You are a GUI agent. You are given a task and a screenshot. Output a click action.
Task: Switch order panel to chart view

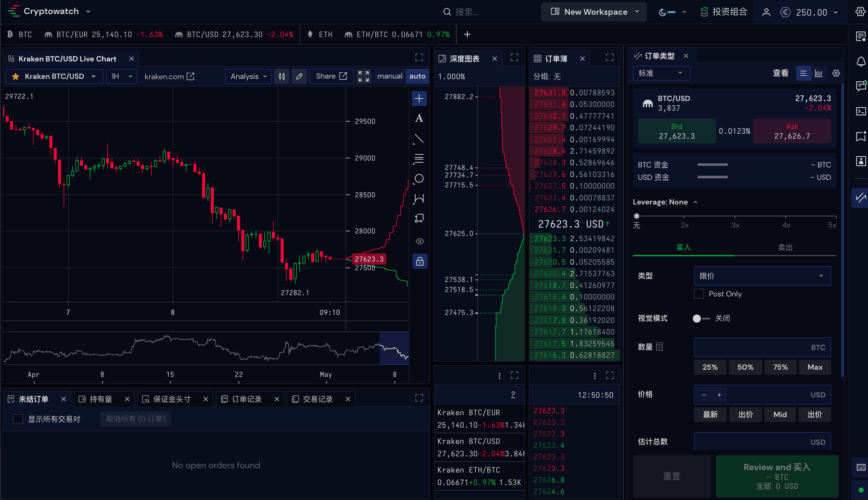coord(818,74)
